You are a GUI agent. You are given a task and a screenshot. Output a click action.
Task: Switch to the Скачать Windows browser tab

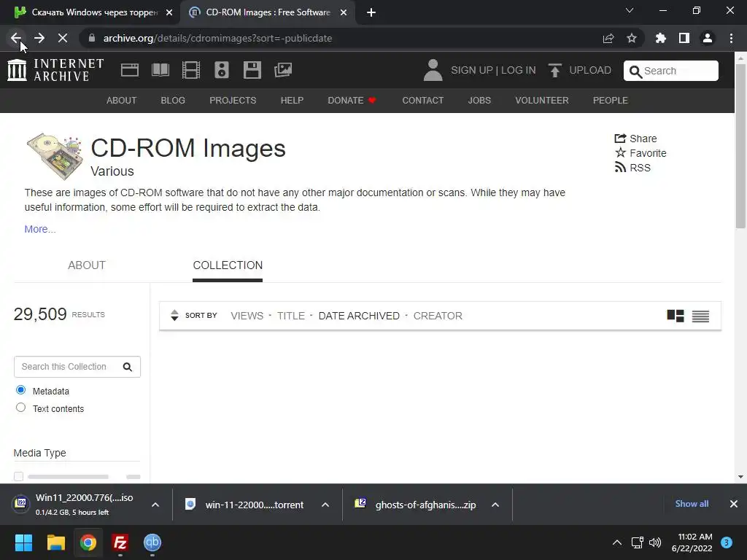pos(90,12)
